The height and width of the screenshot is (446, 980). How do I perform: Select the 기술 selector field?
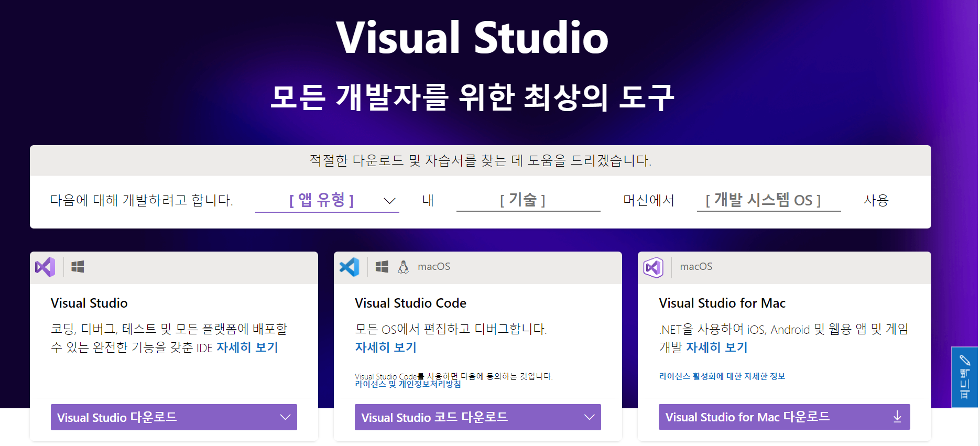coord(528,200)
